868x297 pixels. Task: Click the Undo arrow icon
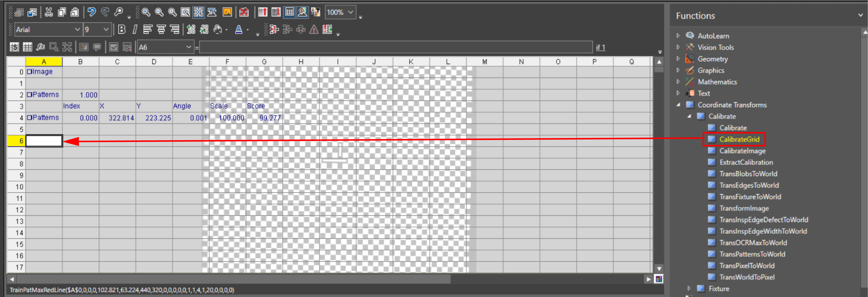[91, 12]
